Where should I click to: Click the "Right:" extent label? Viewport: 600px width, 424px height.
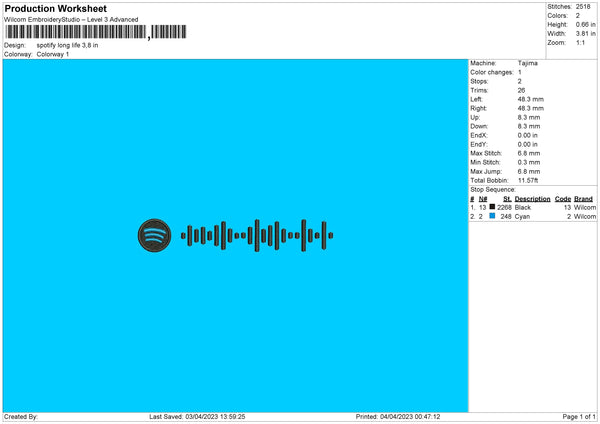coord(478,108)
